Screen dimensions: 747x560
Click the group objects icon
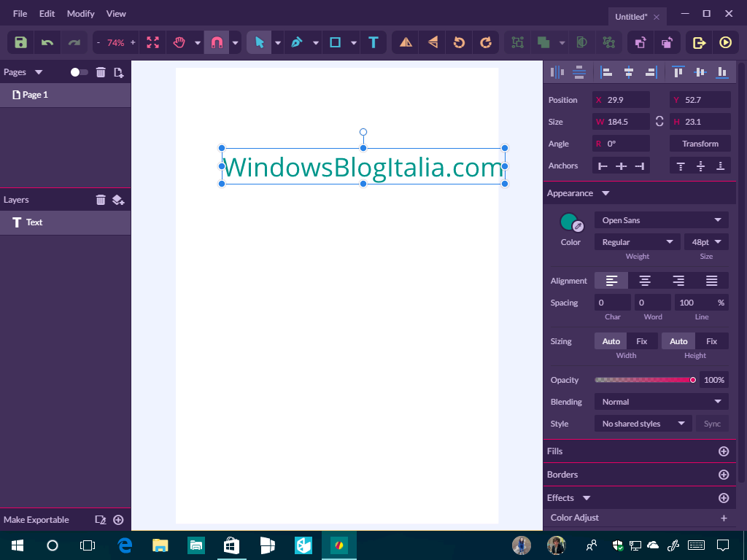pos(517,42)
